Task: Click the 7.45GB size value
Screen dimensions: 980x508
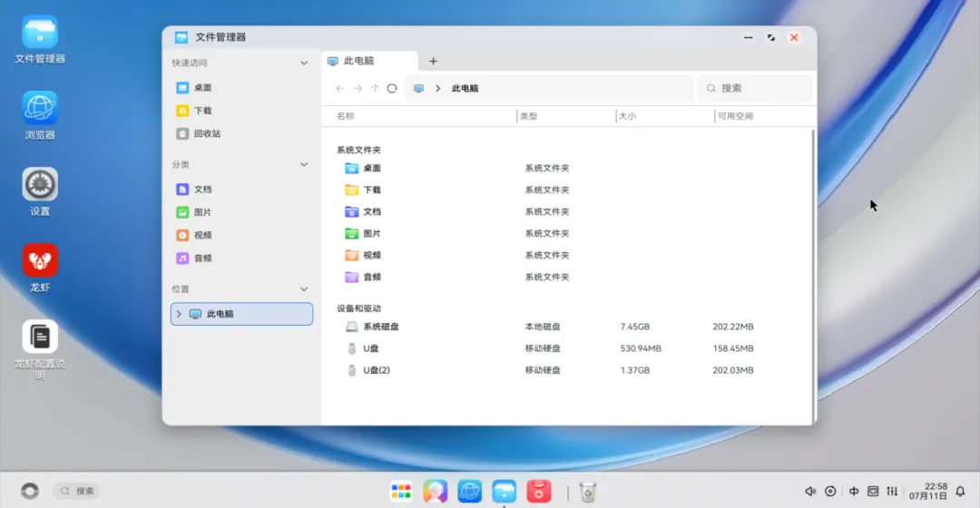Action: tap(635, 327)
